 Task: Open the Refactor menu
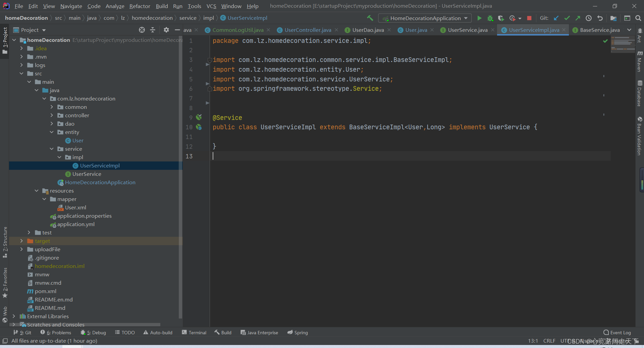coord(140,6)
